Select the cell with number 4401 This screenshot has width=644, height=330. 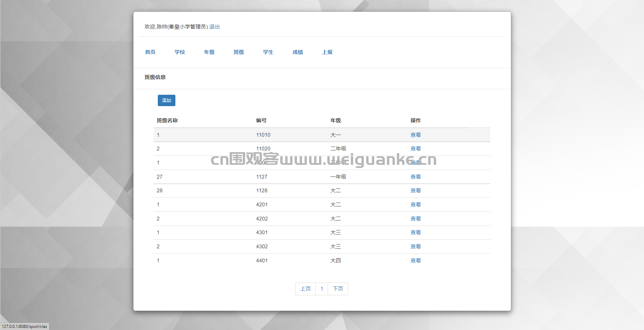[262, 261]
